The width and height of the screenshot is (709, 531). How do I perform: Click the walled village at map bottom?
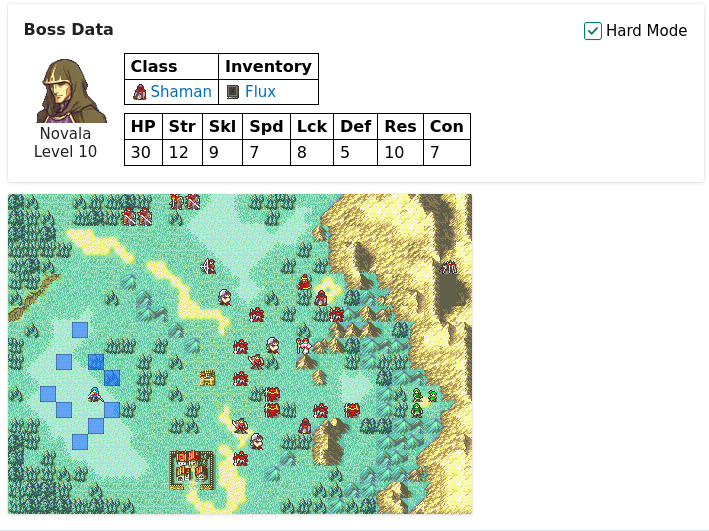click(191, 470)
